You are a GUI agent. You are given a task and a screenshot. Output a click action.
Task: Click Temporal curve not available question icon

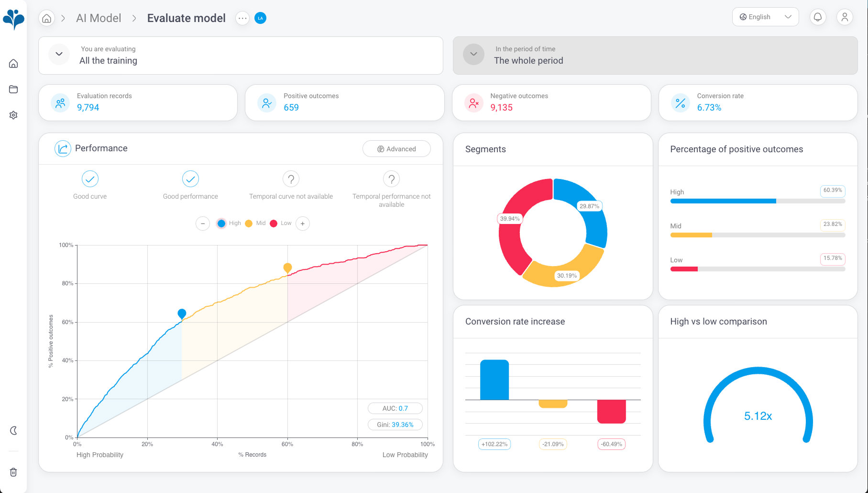(x=291, y=179)
